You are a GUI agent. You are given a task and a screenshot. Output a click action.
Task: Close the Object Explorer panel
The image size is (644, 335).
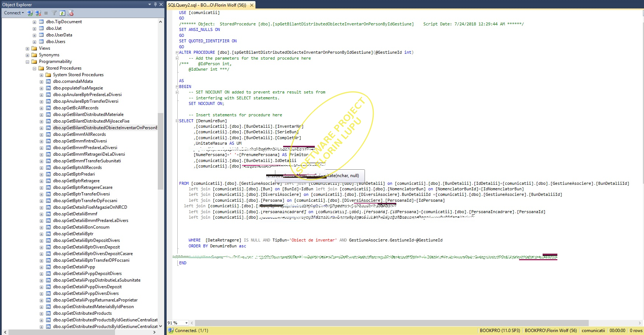click(x=161, y=4)
